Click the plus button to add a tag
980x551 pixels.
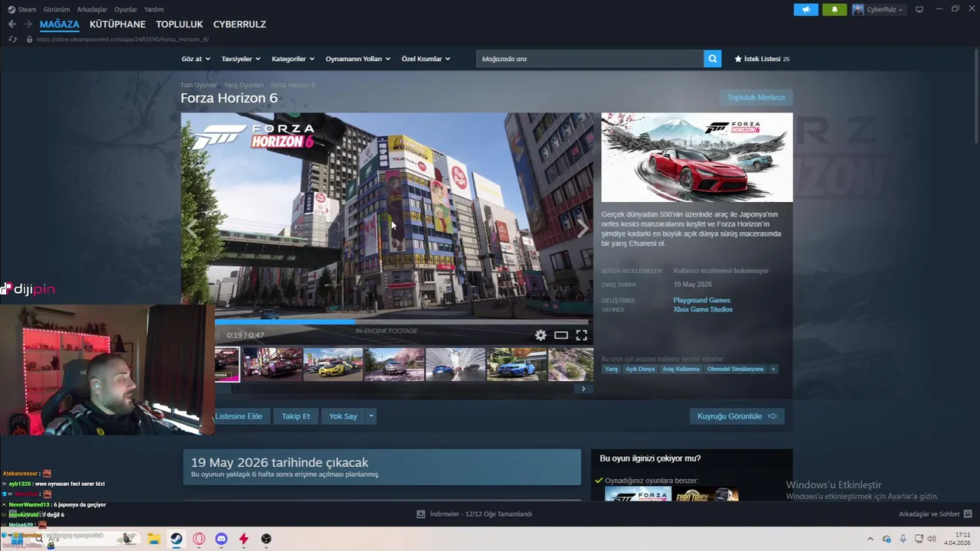(x=773, y=369)
